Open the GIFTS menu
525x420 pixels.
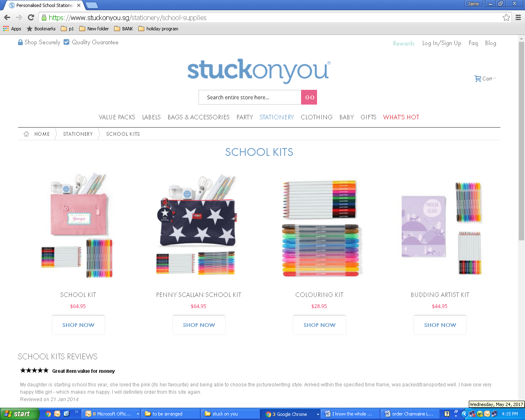coord(368,117)
